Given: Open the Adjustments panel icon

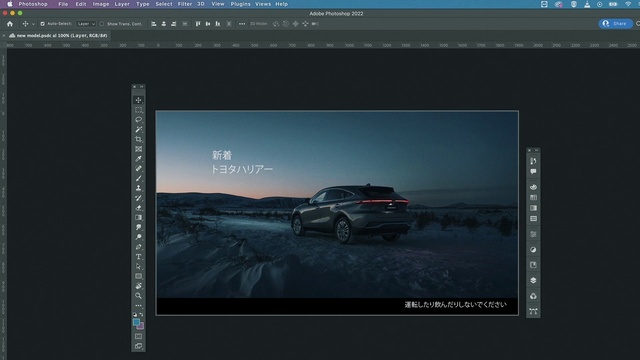Looking at the screenshot, I should point(533,250).
